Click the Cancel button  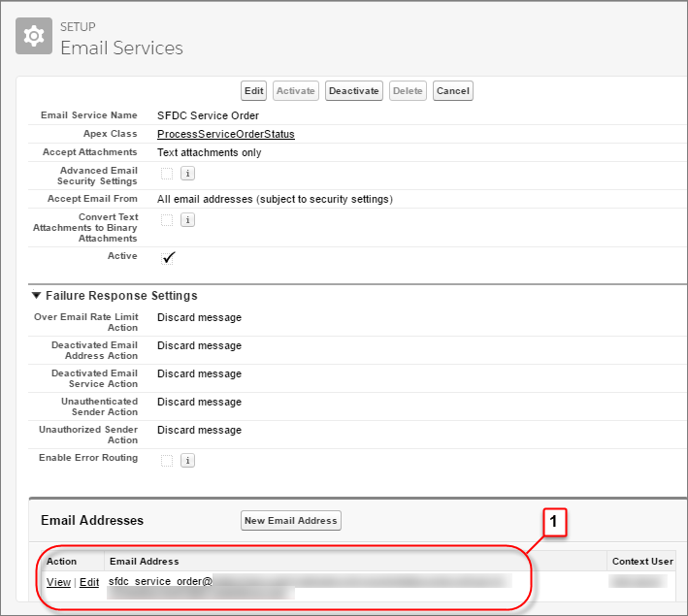click(x=453, y=91)
